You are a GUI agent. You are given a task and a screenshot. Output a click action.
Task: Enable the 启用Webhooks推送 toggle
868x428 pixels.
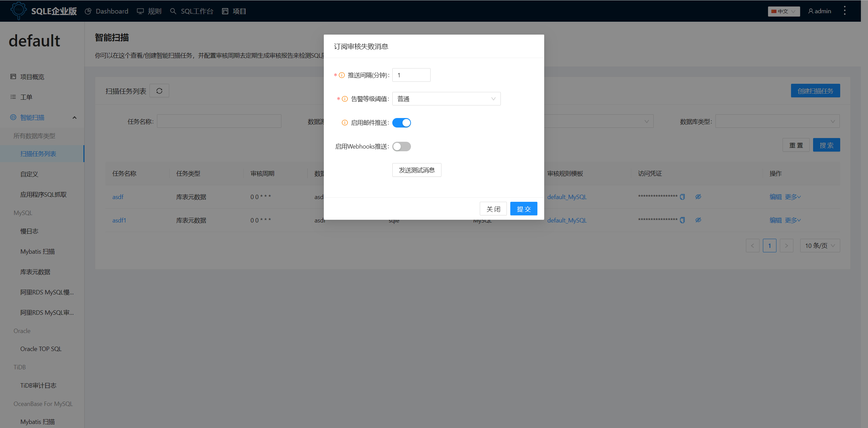401,147
